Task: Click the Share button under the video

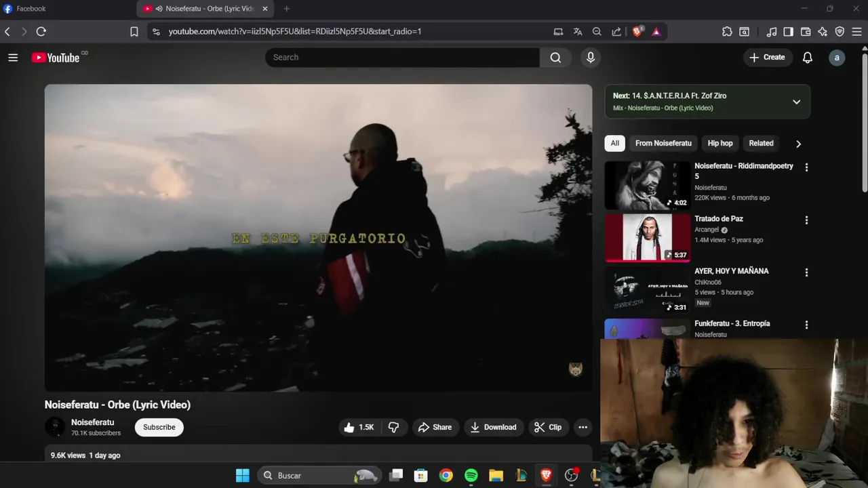Action: point(435,427)
